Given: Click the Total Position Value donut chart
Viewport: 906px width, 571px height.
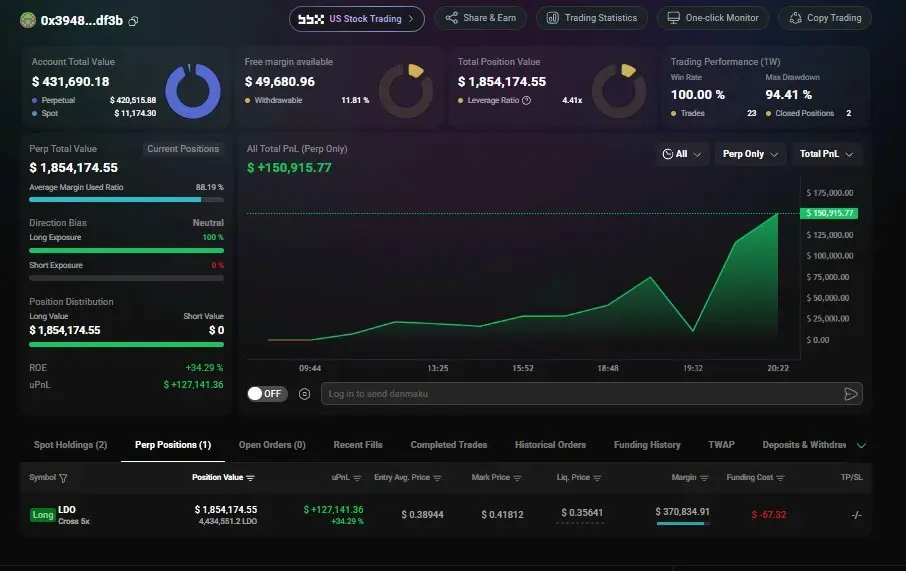Looking at the screenshot, I should pyautogui.click(x=619, y=91).
